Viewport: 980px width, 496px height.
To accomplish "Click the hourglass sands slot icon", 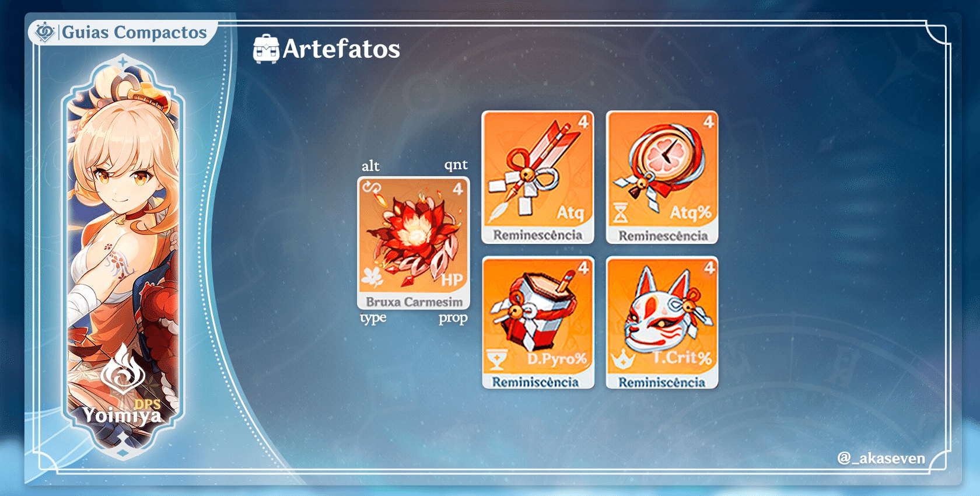I will (620, 214).
